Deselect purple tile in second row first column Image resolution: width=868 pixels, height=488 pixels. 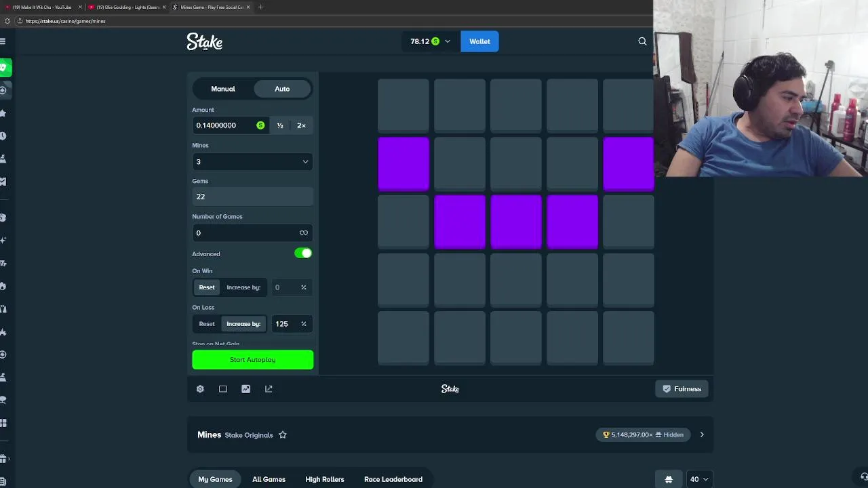(403, 163)
